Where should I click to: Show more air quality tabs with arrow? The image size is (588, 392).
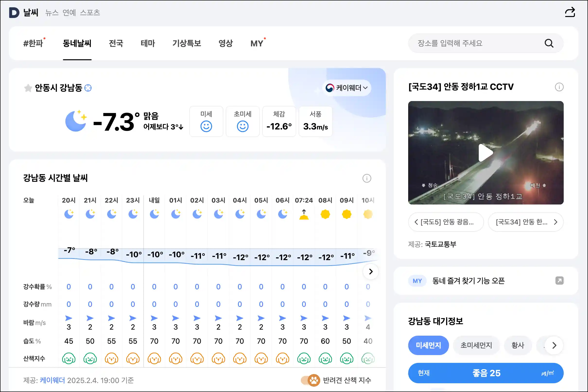(x=554, y=345)
